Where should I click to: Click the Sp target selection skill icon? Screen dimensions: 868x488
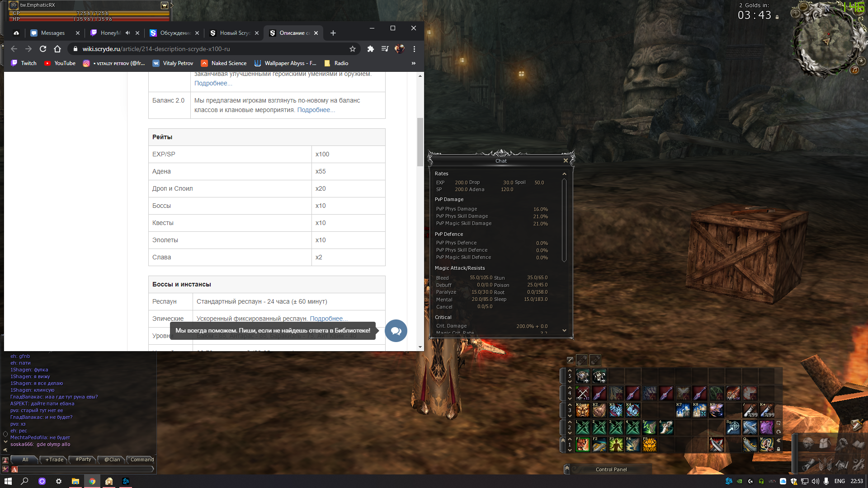[733, 427]
